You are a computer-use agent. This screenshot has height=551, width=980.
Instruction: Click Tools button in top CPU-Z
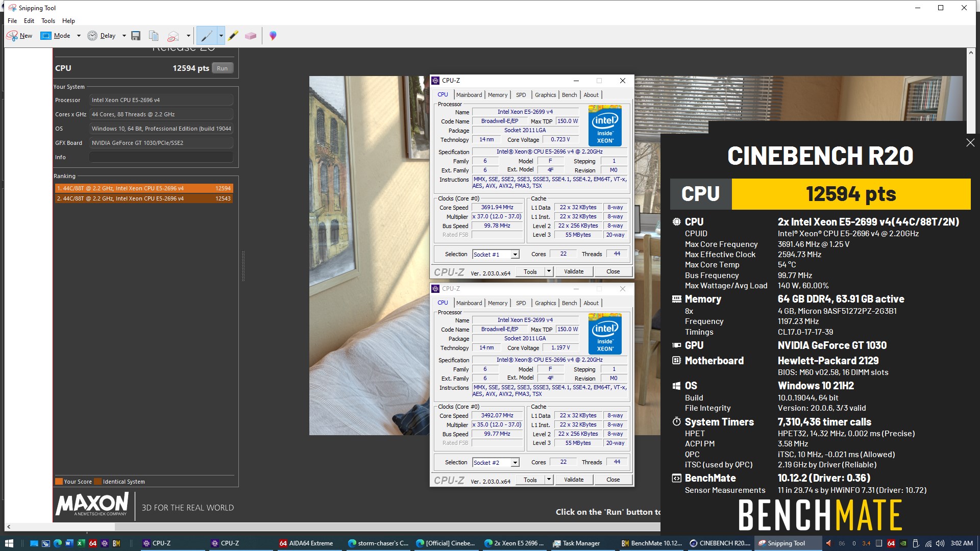pyautogui.click(x=530, y=272)
